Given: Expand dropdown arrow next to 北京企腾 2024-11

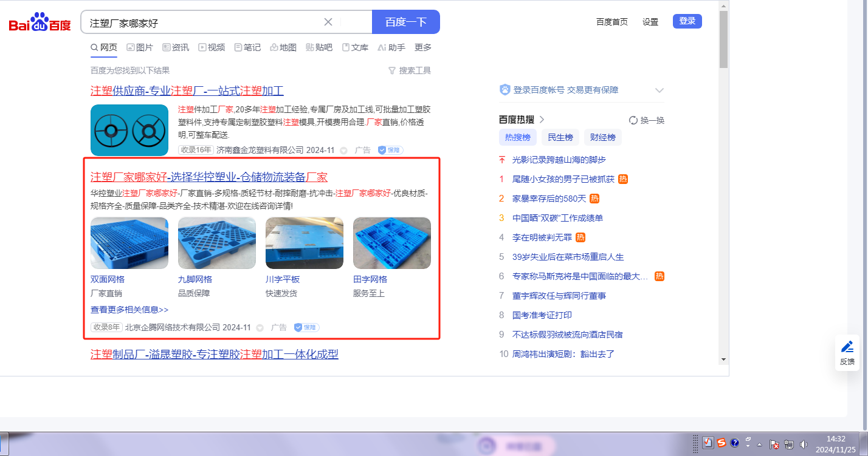Looking at the screenshot, I should click(x=260, y=327).
